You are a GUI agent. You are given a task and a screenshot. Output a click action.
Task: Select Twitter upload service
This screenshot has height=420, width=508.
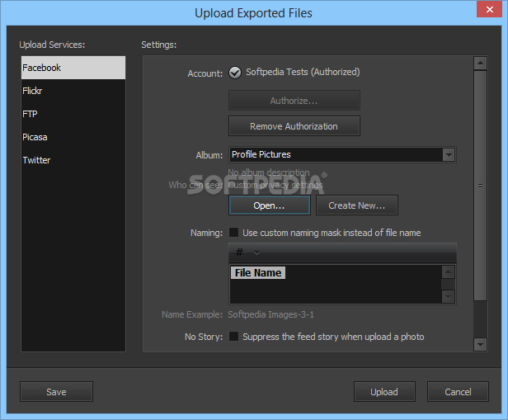tap(73, 160)
